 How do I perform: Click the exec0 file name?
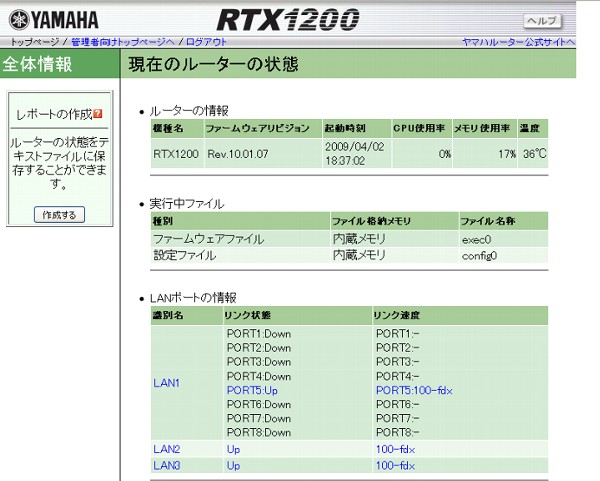pyautogui.click(x=476, y=240)
